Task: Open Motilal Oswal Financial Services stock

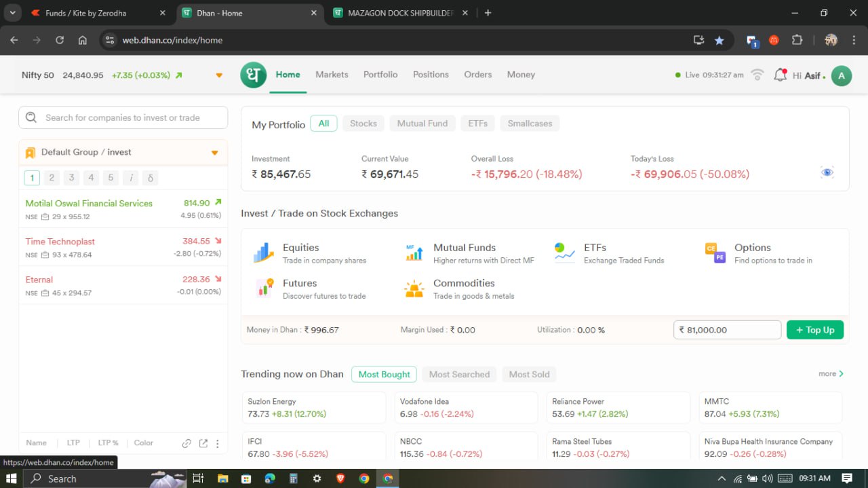Action: tap(123, 209)
